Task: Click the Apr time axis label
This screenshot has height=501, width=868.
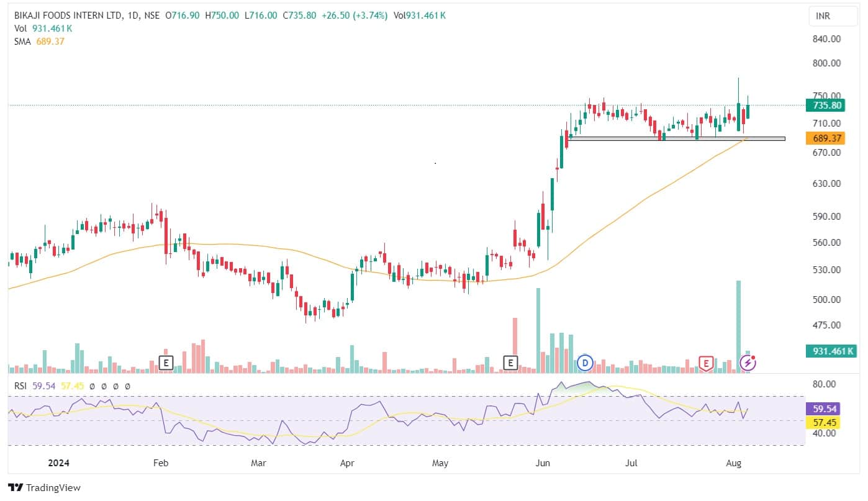Action: pos(347,463)
